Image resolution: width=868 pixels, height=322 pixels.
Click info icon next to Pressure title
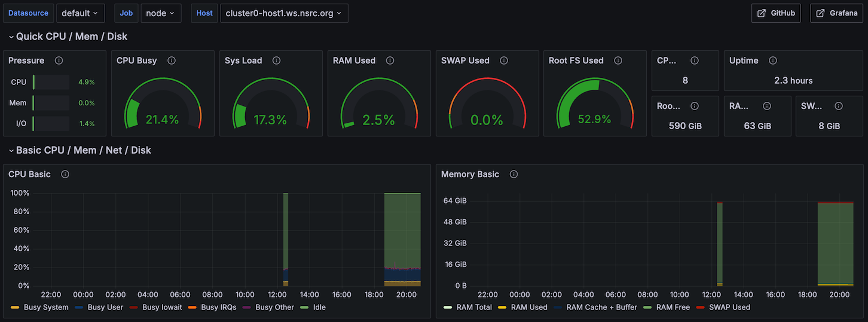click(x=59, y=60)
